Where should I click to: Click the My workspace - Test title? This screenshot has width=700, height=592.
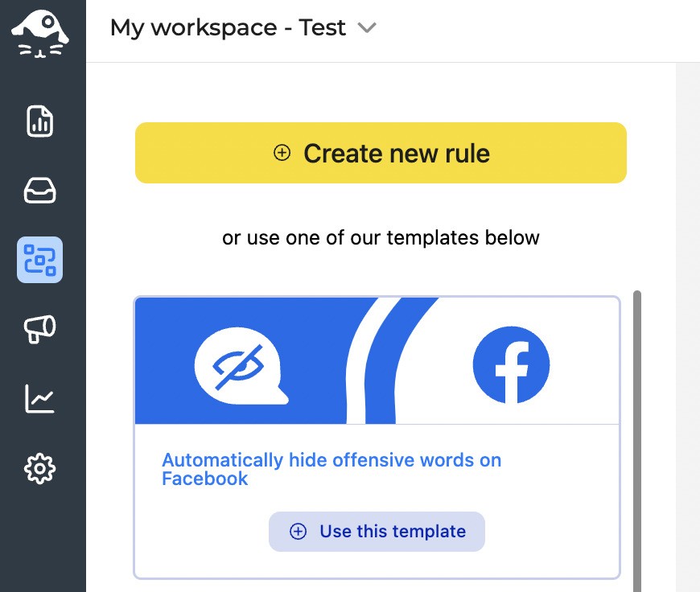tap(228, 28)
